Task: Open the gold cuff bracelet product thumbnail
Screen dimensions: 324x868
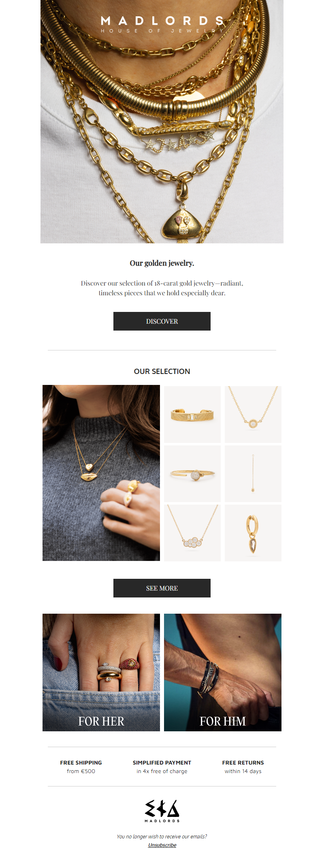Action: click(x=192, y=414)
